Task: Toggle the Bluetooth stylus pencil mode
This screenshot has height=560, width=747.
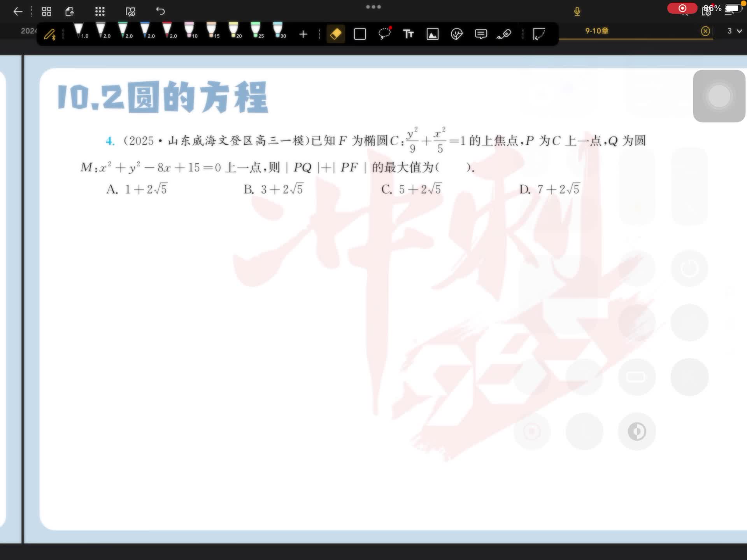Action: 50,35
